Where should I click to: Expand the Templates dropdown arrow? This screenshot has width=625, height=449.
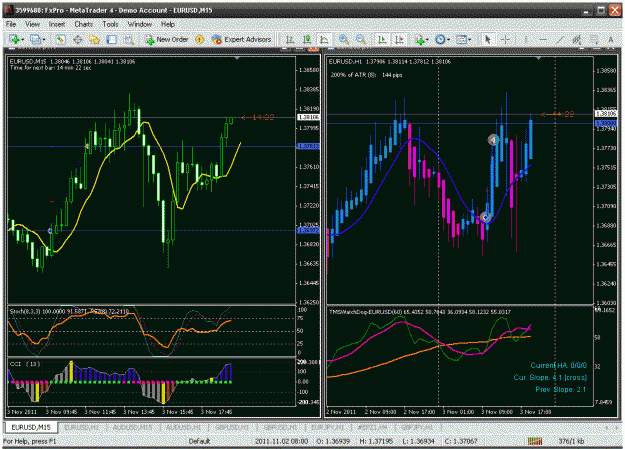click(x=470, y=40)
